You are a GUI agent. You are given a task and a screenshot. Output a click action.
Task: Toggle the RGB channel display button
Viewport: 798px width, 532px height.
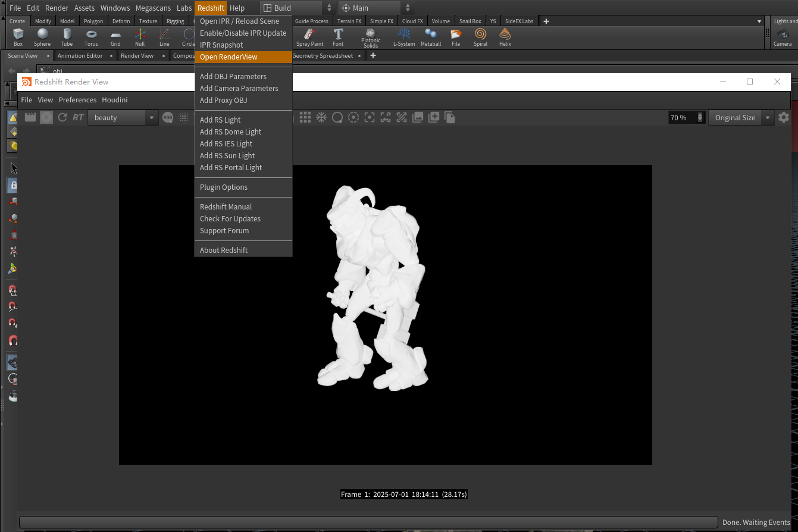168,118
